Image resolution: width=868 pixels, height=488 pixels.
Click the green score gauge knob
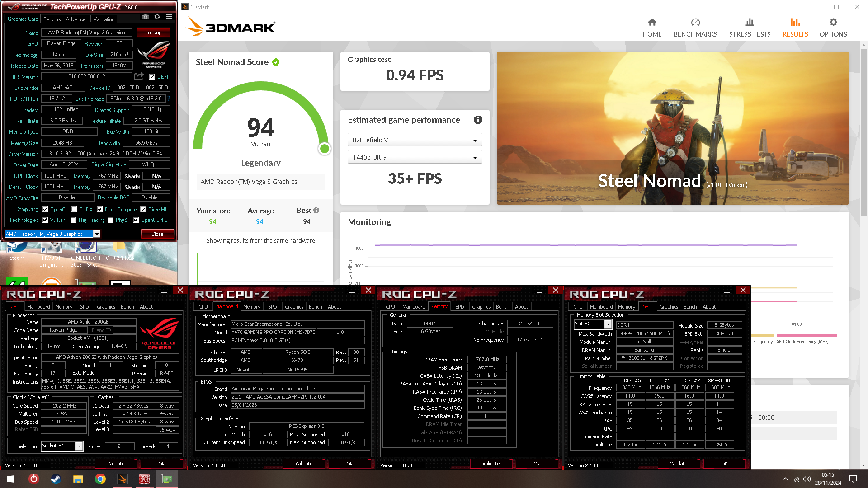click(324, 149)
